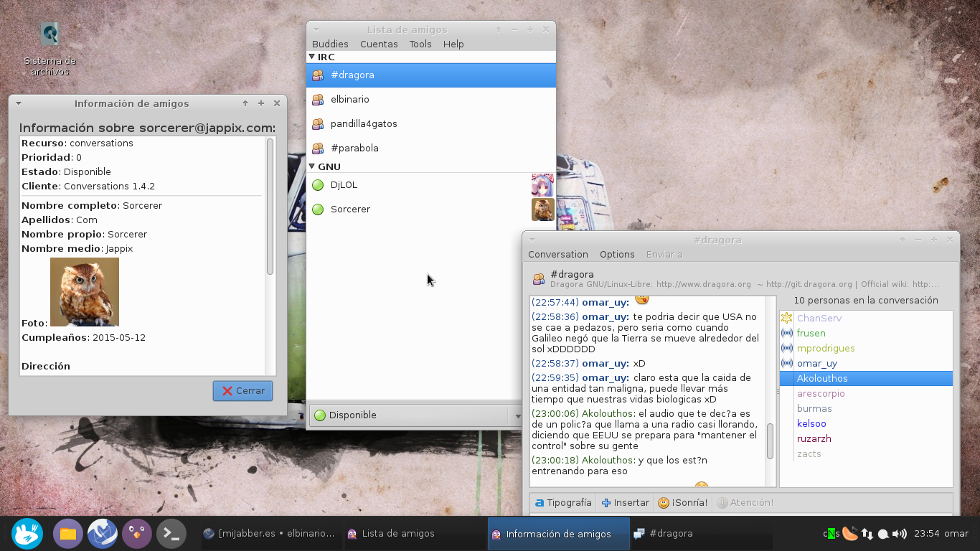Click the voice icon next to mprodrigues

pyautogui.click(x=787, y=348)
